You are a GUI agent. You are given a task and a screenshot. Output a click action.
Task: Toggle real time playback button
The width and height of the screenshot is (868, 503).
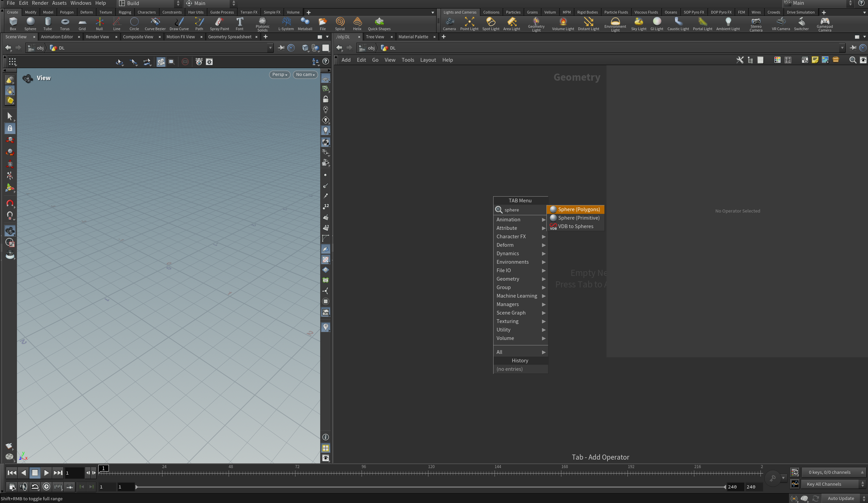(x=46, y=486)
